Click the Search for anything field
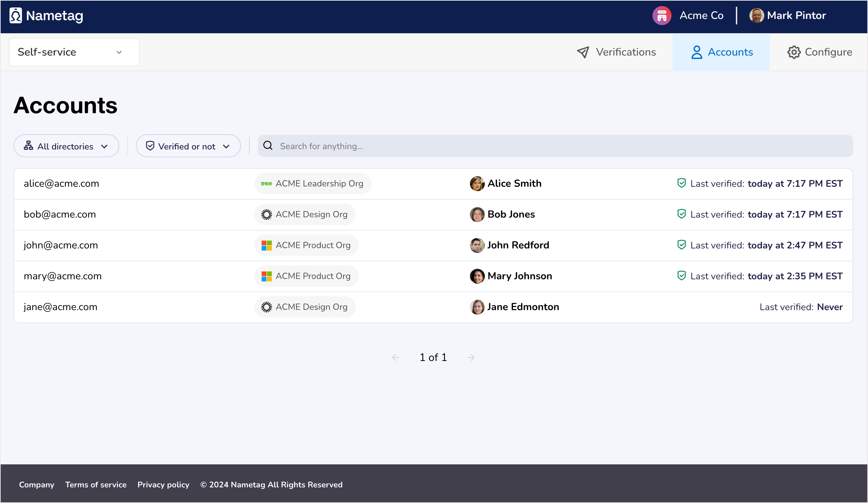The width and height of the screenshot is (868, 503). coord(555,146)
